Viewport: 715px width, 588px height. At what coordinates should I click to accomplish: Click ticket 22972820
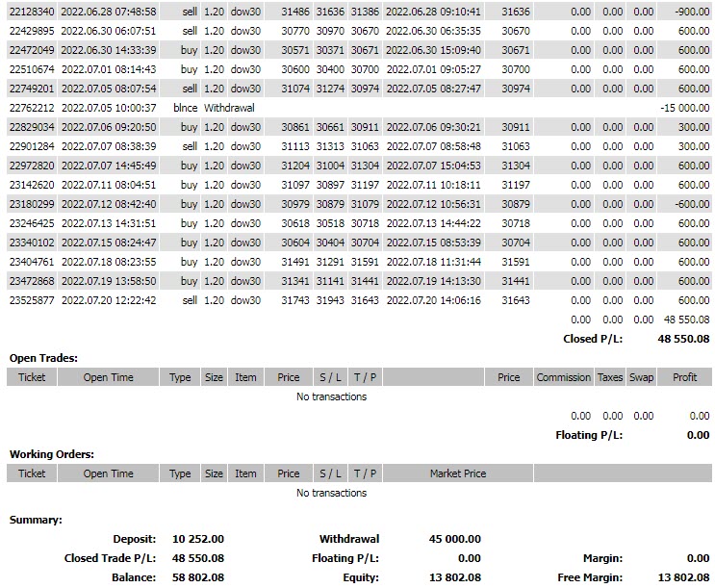[32, 166]
